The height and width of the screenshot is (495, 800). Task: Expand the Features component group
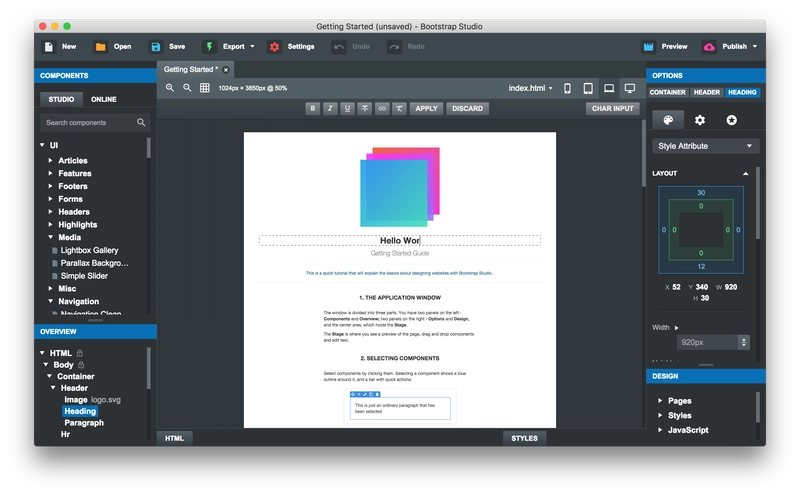51,173
